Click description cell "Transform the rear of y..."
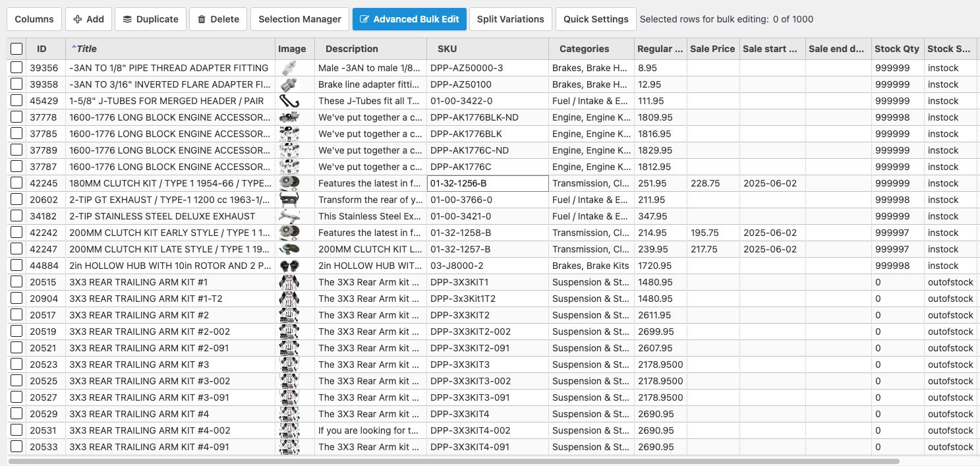The width and height of the screenshot is (980, 466). point(370,200)
